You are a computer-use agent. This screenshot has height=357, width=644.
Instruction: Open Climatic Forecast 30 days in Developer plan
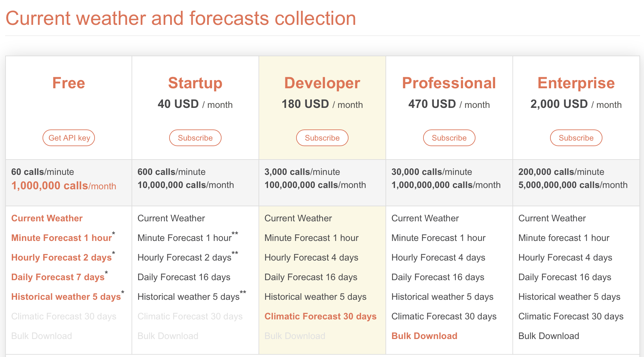[320, 316]
